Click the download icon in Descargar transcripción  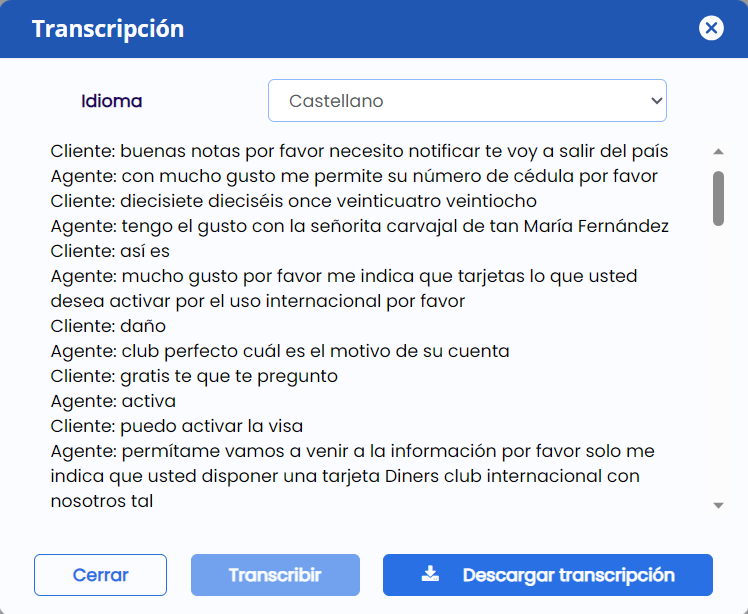pyautogui.click(x=430, y=574)
